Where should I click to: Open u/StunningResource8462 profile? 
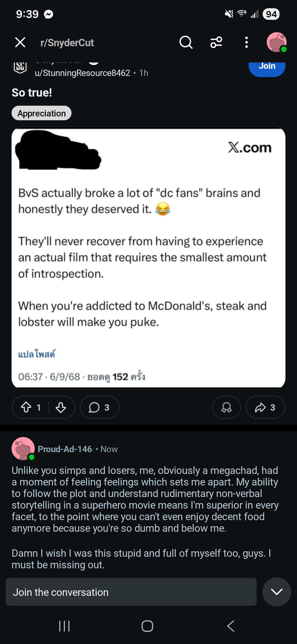tap(82, 73)
